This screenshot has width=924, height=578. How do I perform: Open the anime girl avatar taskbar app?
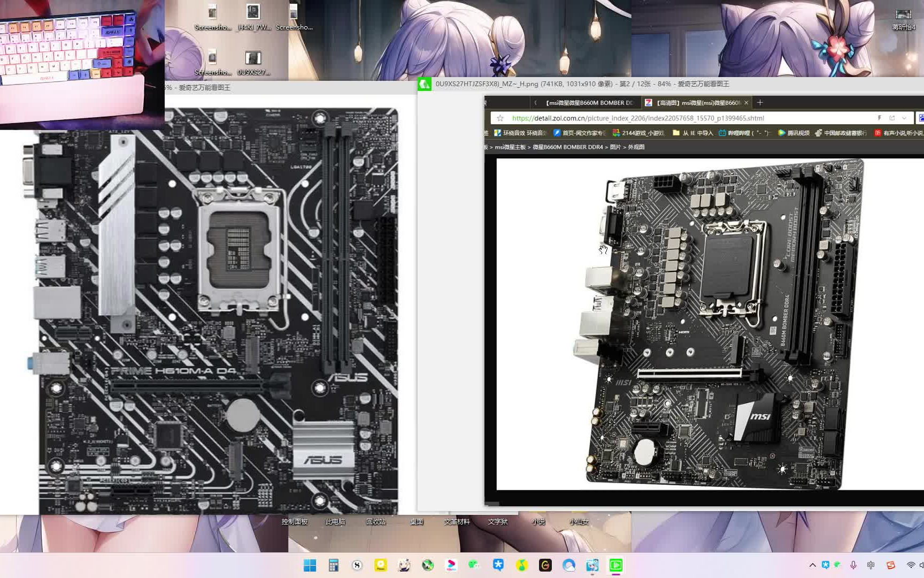point(404,565)
